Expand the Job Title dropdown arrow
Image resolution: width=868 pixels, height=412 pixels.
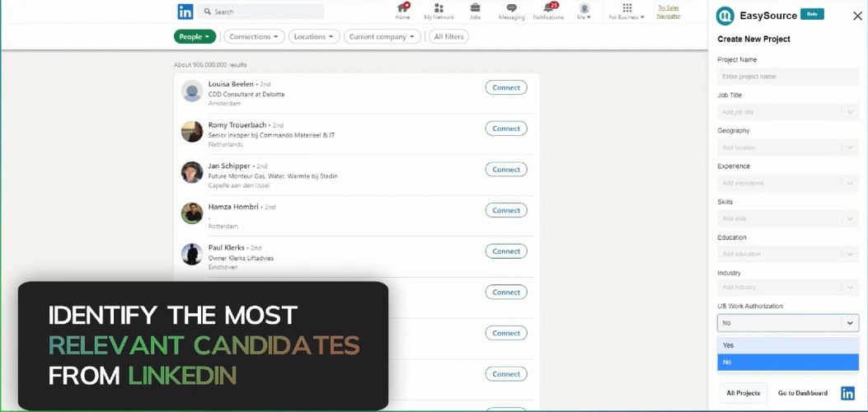point(850,112)
